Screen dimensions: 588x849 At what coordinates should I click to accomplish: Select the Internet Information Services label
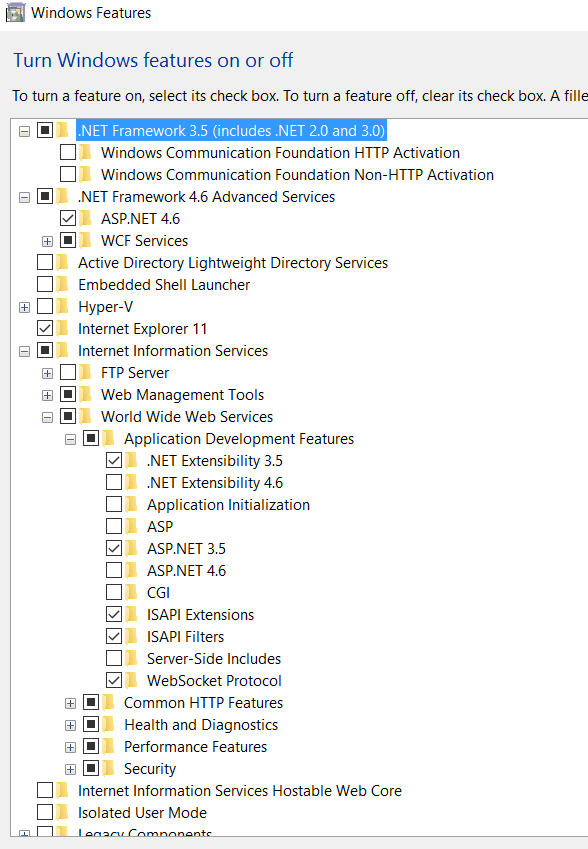tap(173, 351)
